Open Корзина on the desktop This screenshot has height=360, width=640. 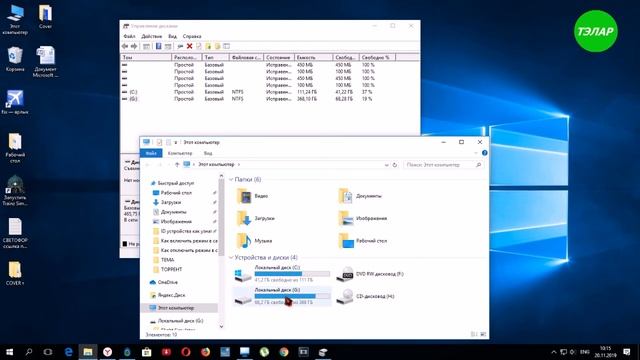[15, 59]
